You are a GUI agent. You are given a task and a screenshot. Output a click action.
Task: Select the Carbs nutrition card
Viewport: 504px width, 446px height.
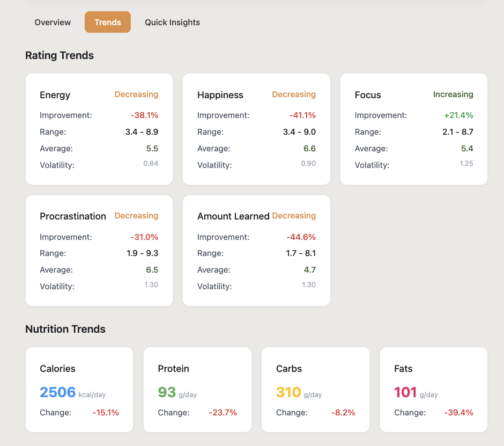(x=315, y=390)
